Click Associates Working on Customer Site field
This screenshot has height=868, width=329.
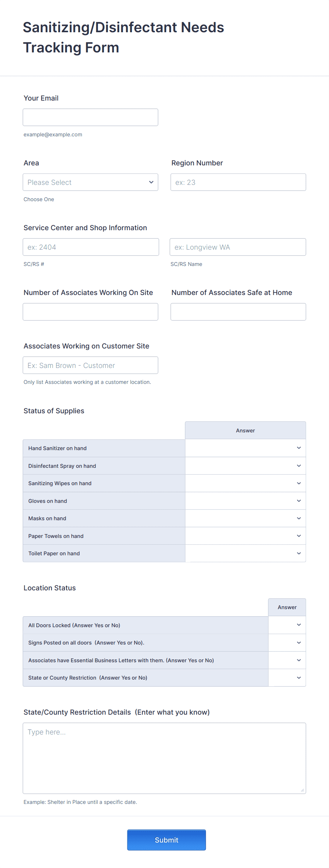tap(90, 365)
